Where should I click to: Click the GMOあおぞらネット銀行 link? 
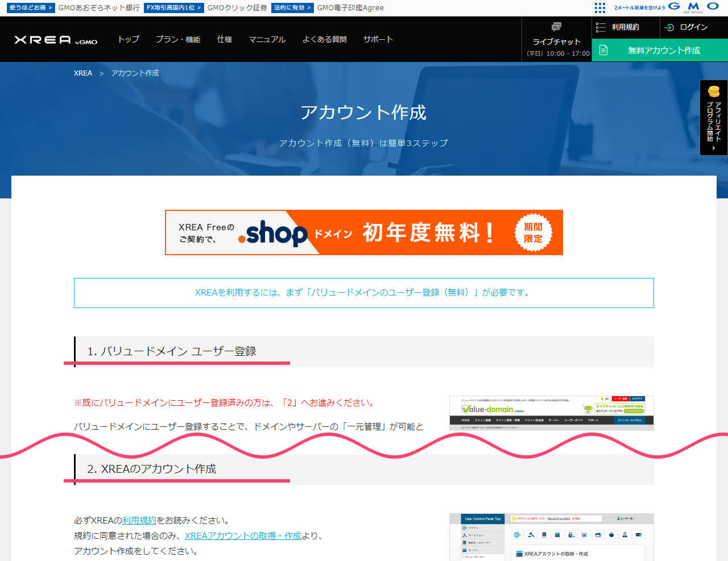click(x=99, y=7)
